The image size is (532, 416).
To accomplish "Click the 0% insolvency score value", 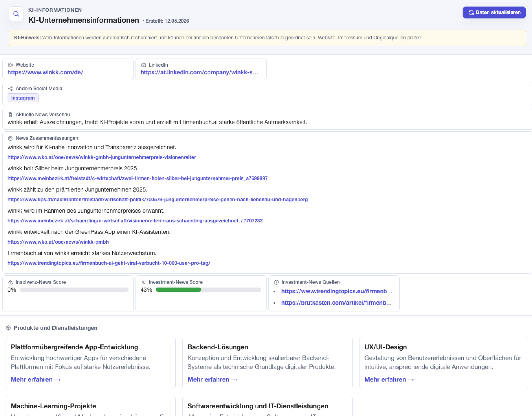I will (x=12, y=290).
